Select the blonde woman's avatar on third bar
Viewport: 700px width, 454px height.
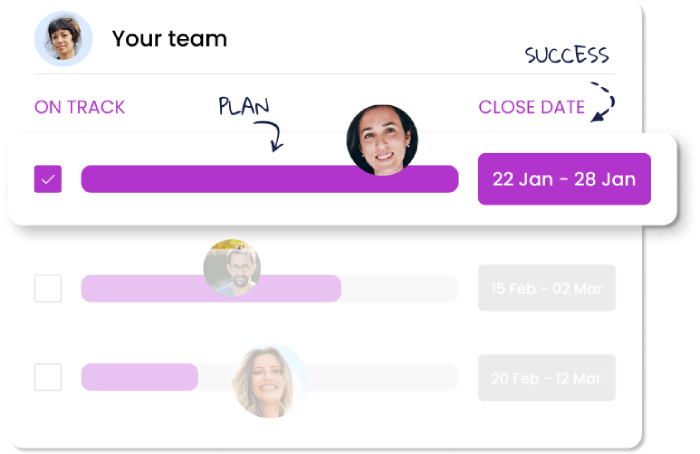coord(270,381)
